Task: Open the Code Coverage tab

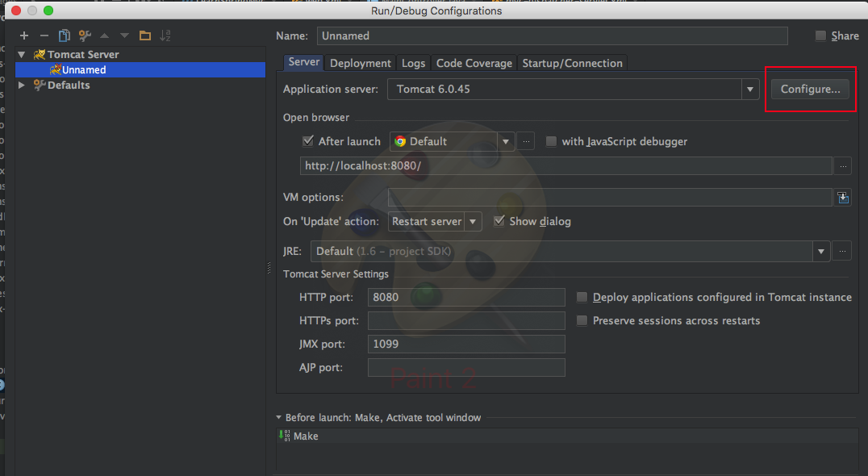Action: point(474,63)
